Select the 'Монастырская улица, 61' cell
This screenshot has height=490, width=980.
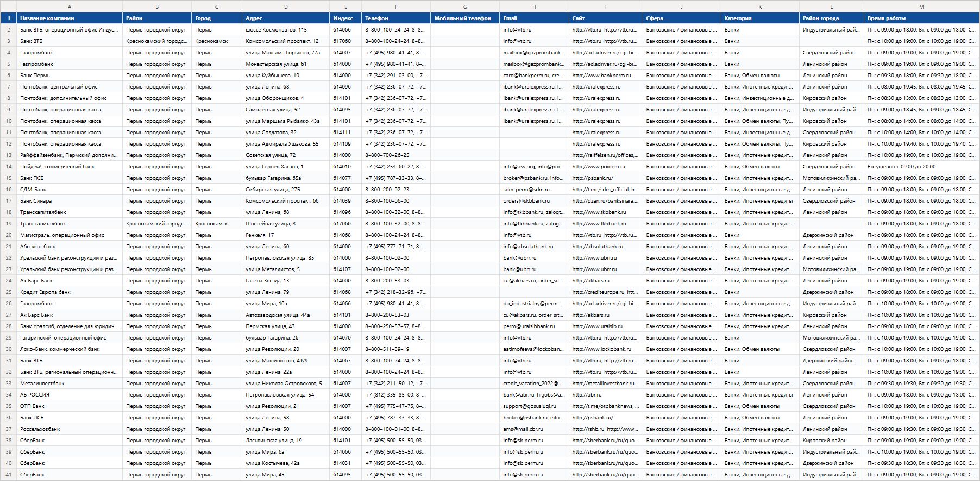(286, 64)
